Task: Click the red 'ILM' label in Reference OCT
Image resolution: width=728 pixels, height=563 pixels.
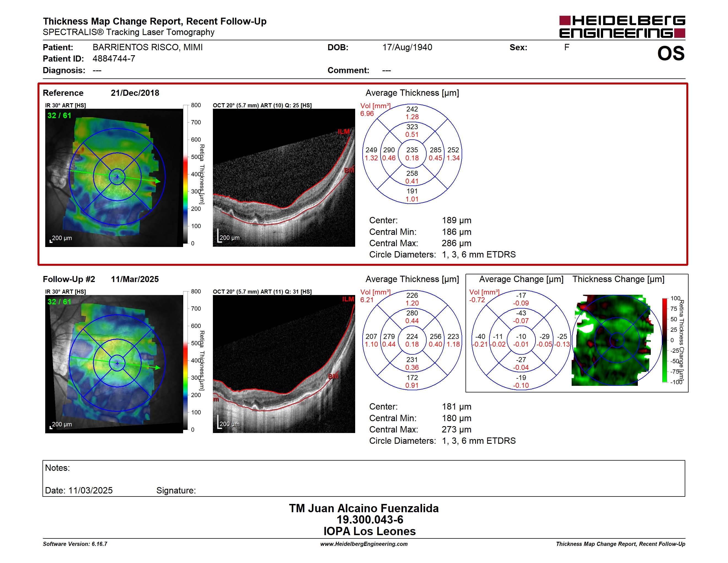Action: (x=344, y=132)
